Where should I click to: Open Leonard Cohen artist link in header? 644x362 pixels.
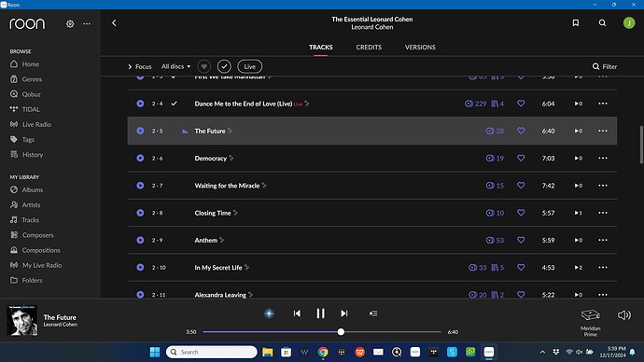pos(372,27)
